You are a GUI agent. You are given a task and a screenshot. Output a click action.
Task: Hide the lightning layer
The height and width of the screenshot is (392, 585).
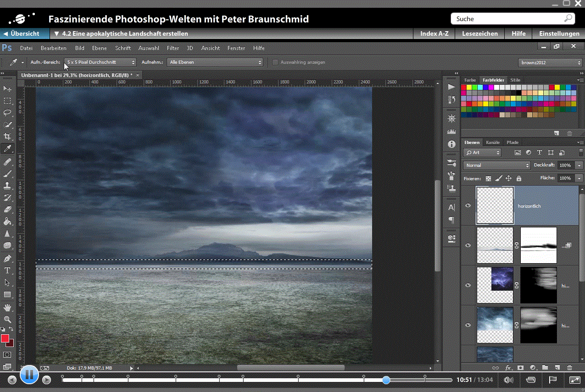coord(468,285)
